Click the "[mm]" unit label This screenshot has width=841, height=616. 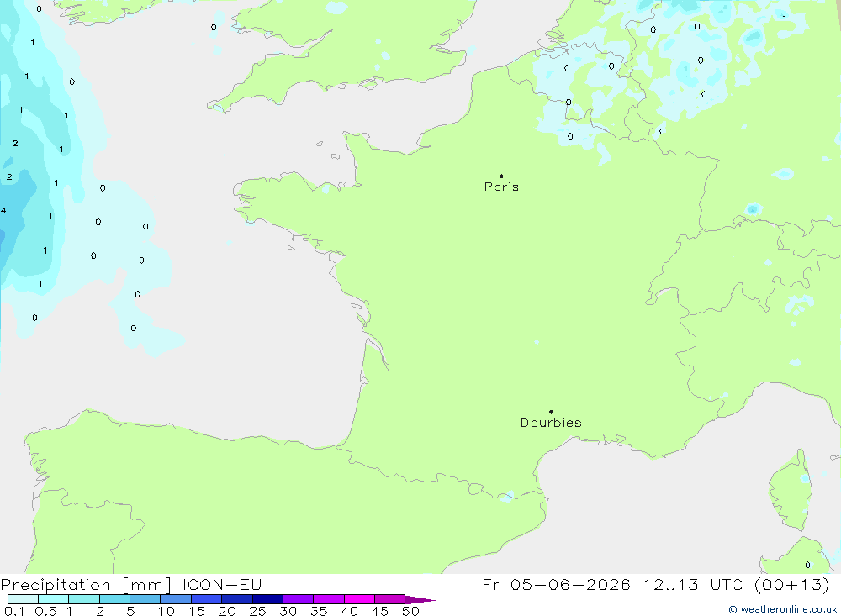(146, 585)
